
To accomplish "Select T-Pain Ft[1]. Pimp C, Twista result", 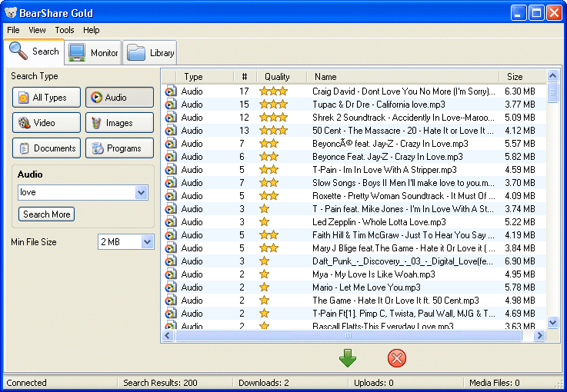I will 404,314.
